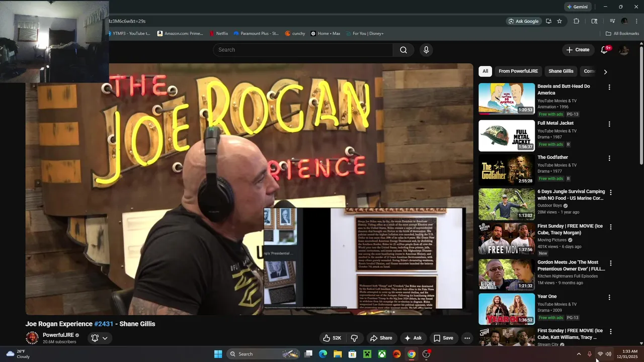
Task: Open Paramount Plus bookmark
Action: [x=256, y=34]
